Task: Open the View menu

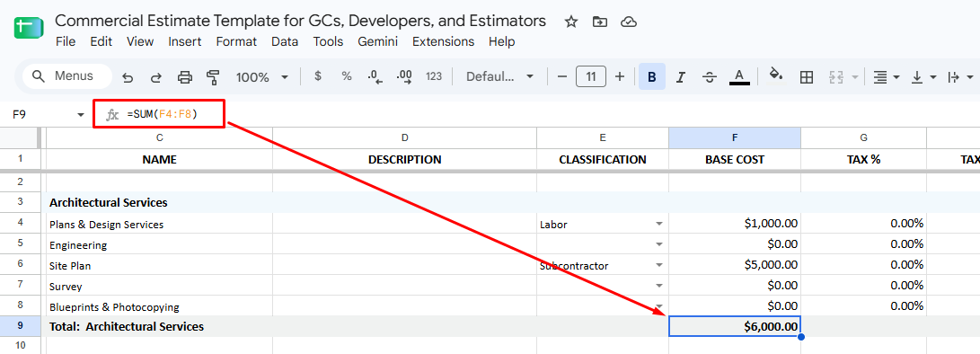Action: pos(140,42)
